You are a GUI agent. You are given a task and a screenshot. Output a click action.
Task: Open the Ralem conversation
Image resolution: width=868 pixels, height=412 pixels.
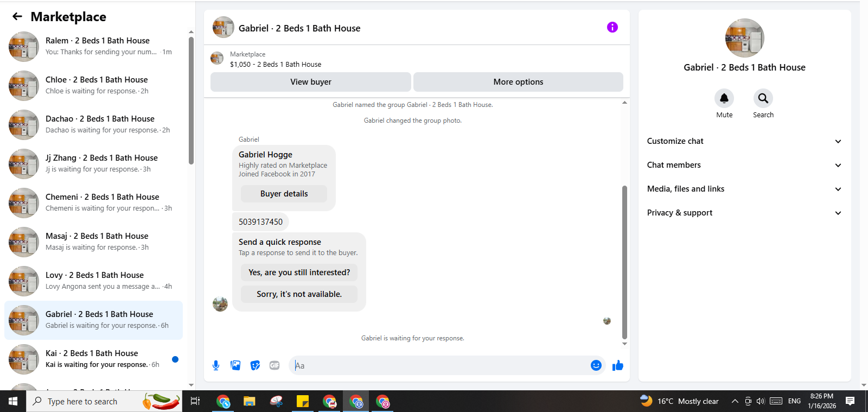pos(93,47)
